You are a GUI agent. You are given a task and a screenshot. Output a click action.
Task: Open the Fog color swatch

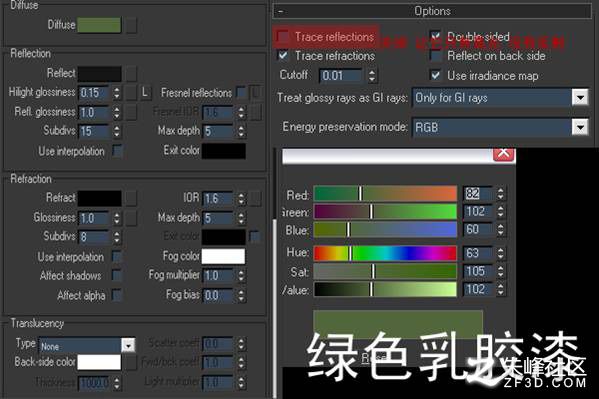click(223, 256)
